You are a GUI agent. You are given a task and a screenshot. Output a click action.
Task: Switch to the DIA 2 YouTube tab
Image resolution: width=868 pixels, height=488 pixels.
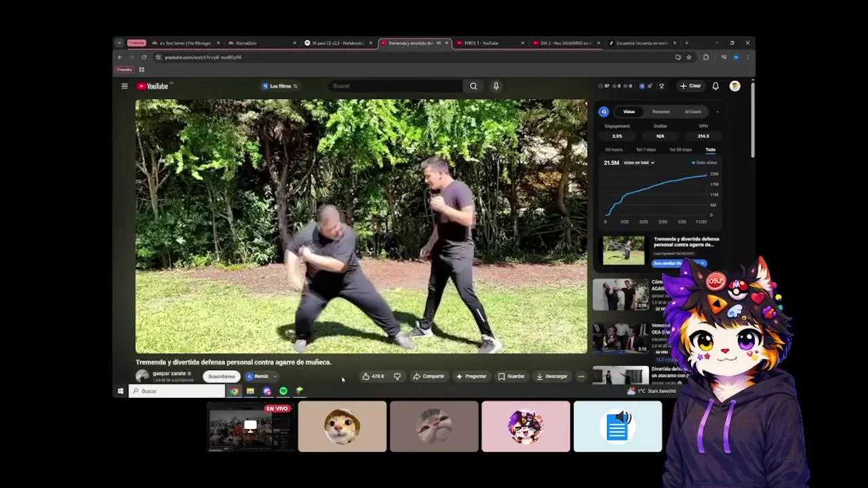[x=567, y=43]
